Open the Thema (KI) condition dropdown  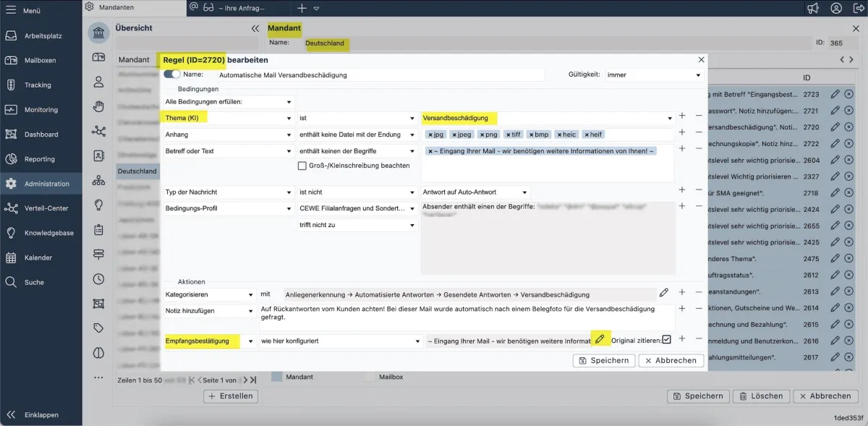tap(228, 118)
